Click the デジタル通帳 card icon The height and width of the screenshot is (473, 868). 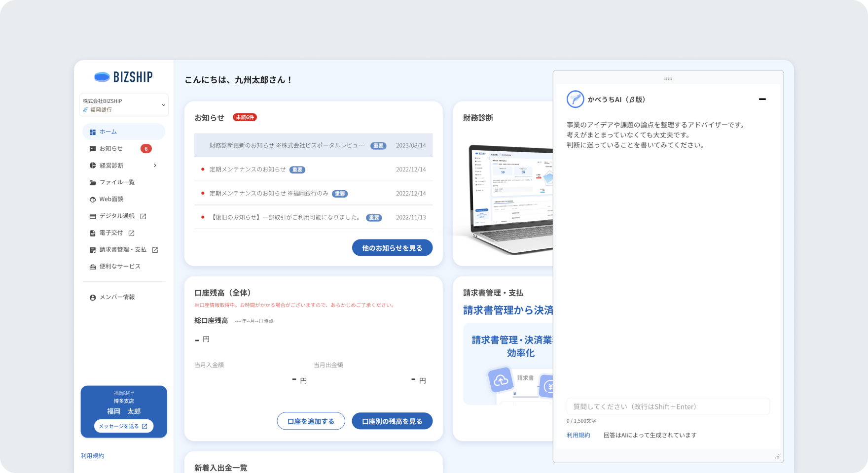pyautogui.click(x=93, y=216)
